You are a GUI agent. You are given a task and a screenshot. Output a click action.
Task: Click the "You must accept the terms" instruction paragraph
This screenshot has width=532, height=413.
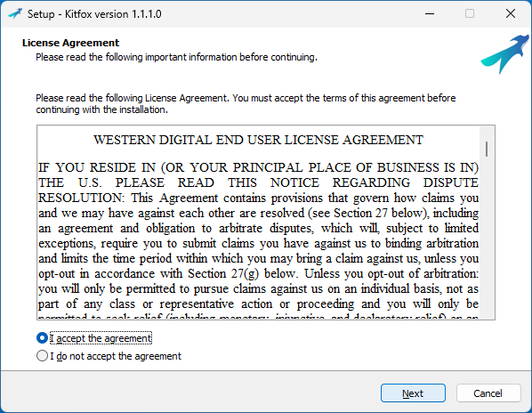[x=246, y=104]
